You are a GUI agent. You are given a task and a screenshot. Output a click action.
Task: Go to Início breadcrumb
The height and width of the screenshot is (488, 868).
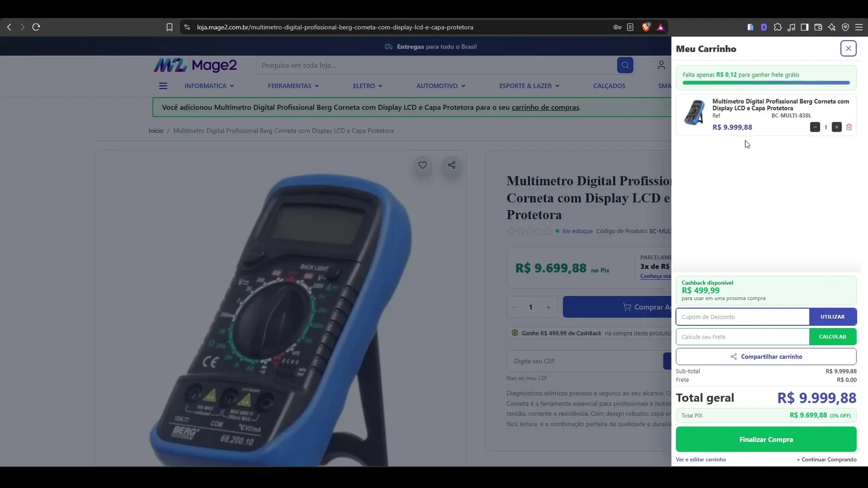pos(156,131)
